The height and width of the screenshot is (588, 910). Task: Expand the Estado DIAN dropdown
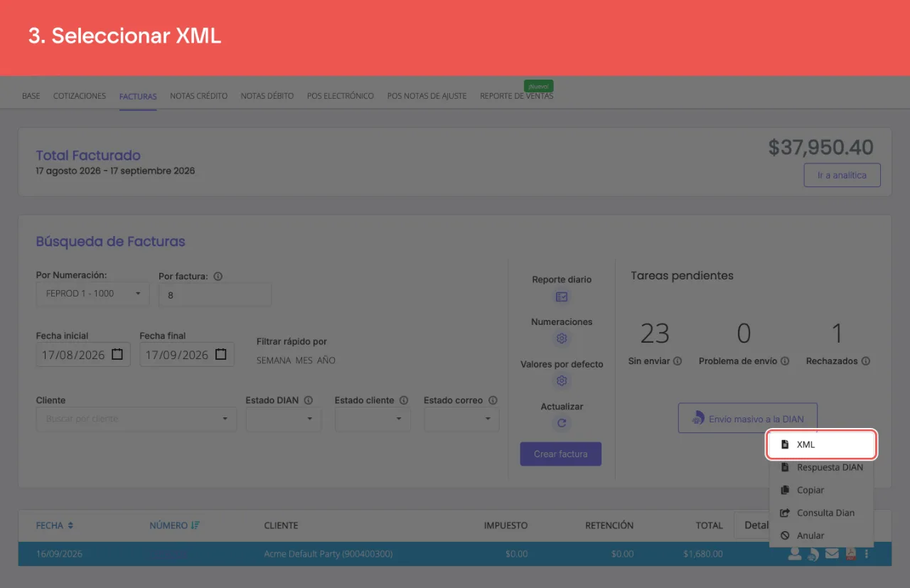(x=284, y=419)
